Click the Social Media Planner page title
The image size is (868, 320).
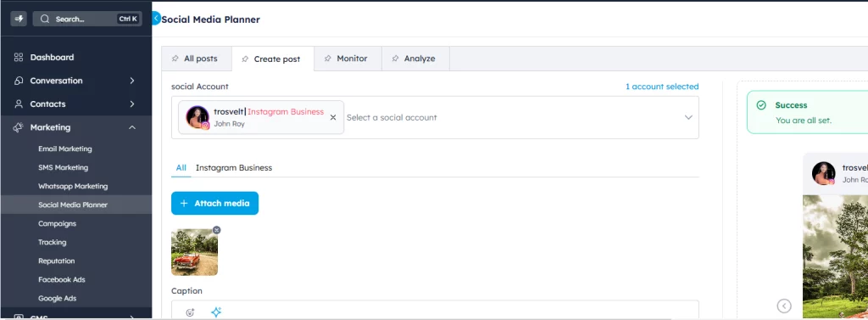210,20
